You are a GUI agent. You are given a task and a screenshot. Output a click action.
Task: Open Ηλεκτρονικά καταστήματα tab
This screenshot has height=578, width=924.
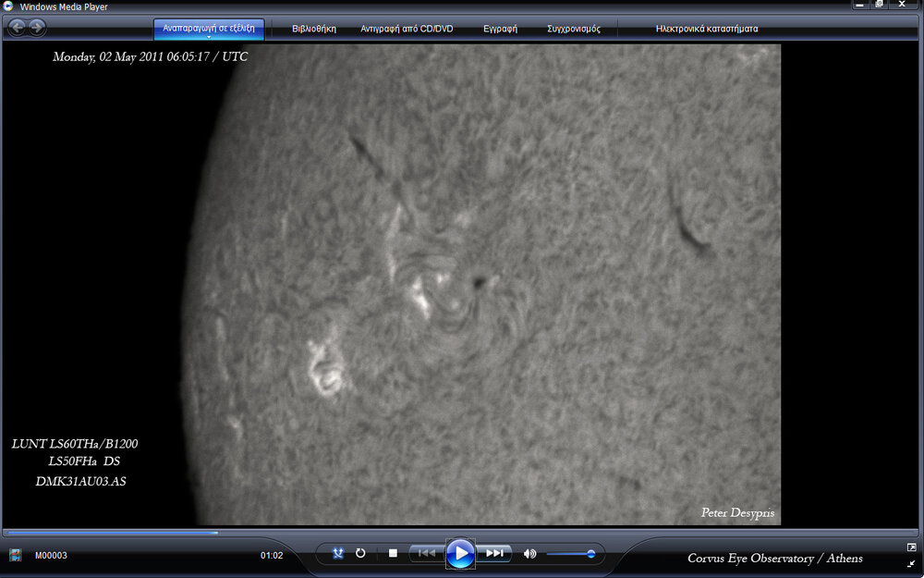707,29
